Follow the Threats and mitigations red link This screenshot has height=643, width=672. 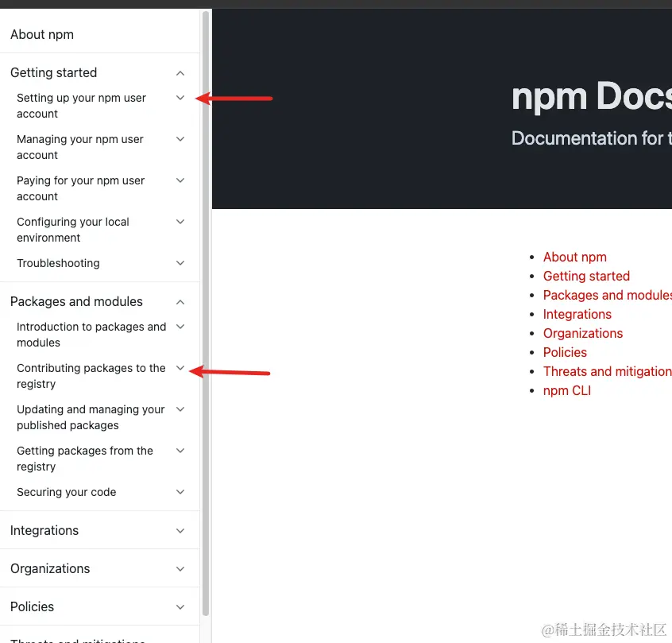tap(608, 371)
